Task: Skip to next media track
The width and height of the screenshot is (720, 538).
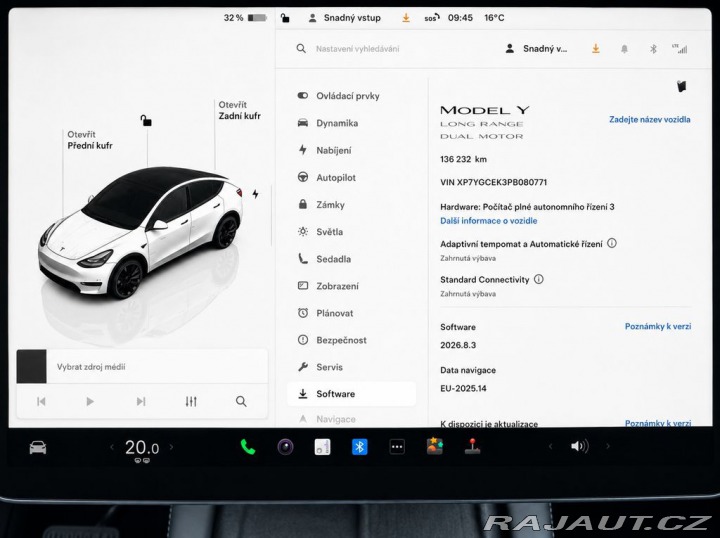Action: [x=141, y=402]
